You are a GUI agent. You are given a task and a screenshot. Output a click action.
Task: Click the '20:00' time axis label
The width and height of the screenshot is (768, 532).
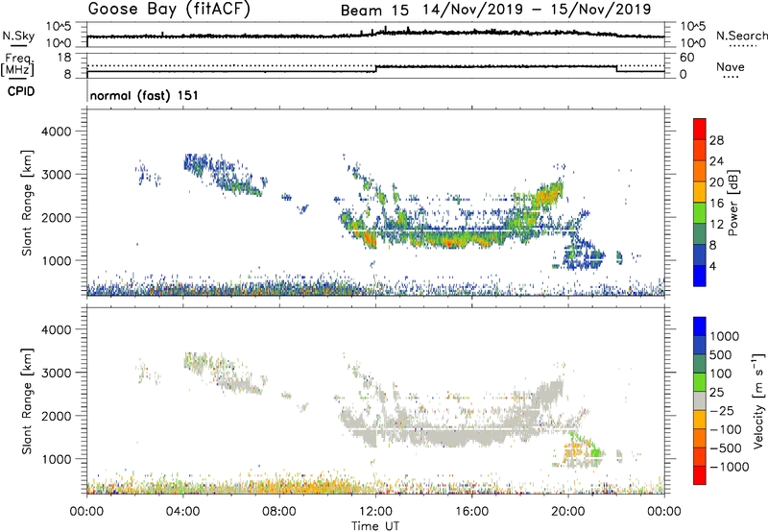click(x=567, y=512)
